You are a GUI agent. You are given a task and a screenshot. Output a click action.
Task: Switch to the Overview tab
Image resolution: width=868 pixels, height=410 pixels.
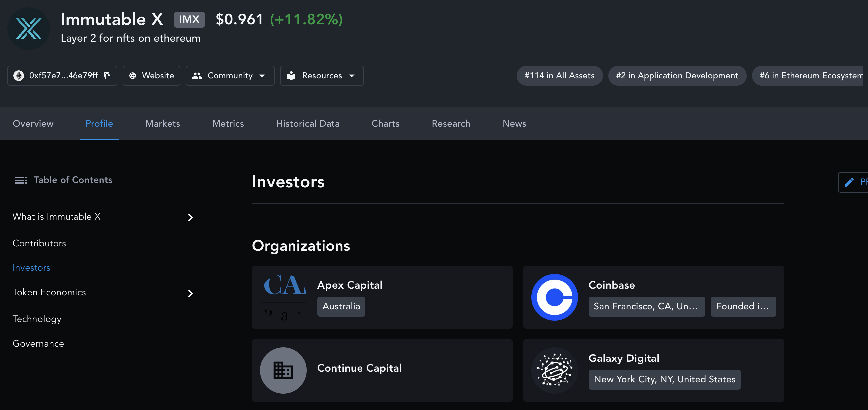tap(33, 123)
